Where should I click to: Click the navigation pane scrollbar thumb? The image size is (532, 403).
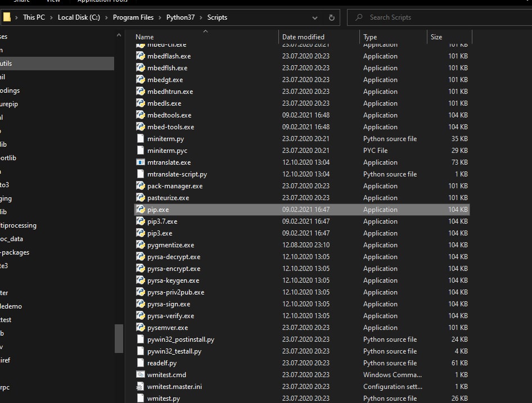[119, 338]
